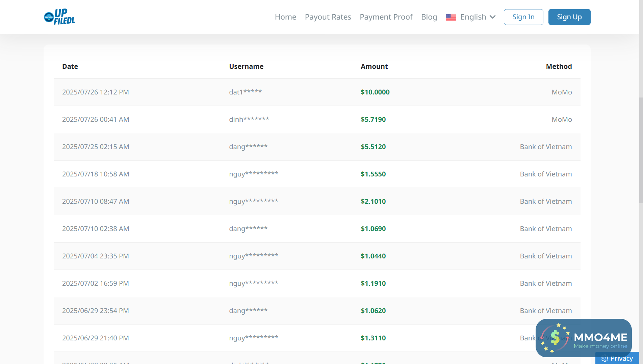Select the $10.0000 payout amount
643x364 pixels.
375,92
